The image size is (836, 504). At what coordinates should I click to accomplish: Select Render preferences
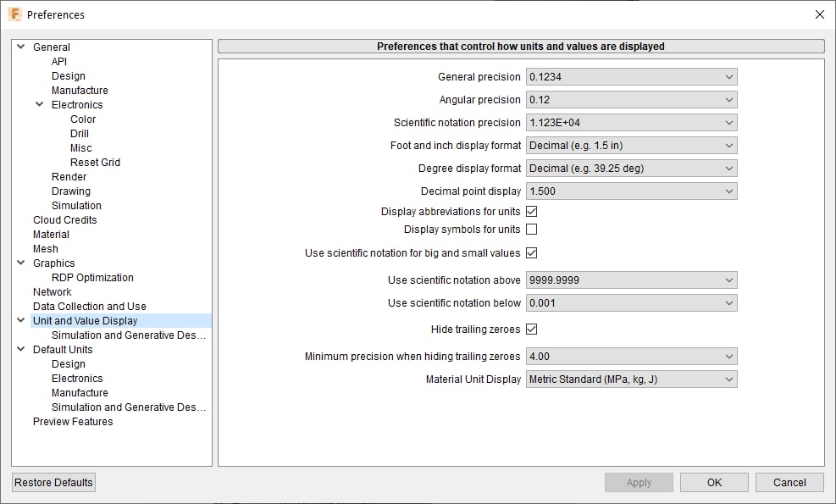(69, 176)
